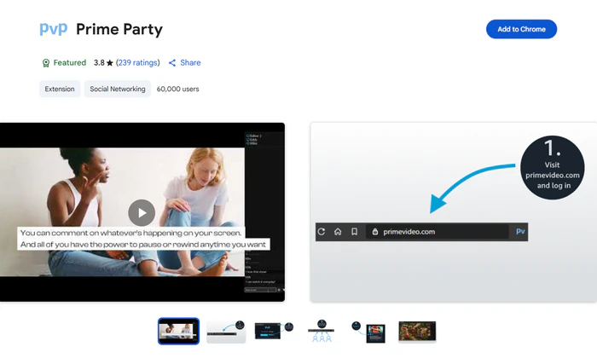Select the Social Networking category chip
The height and width of the screenshot is (364, 597).
tap(118, 89)
